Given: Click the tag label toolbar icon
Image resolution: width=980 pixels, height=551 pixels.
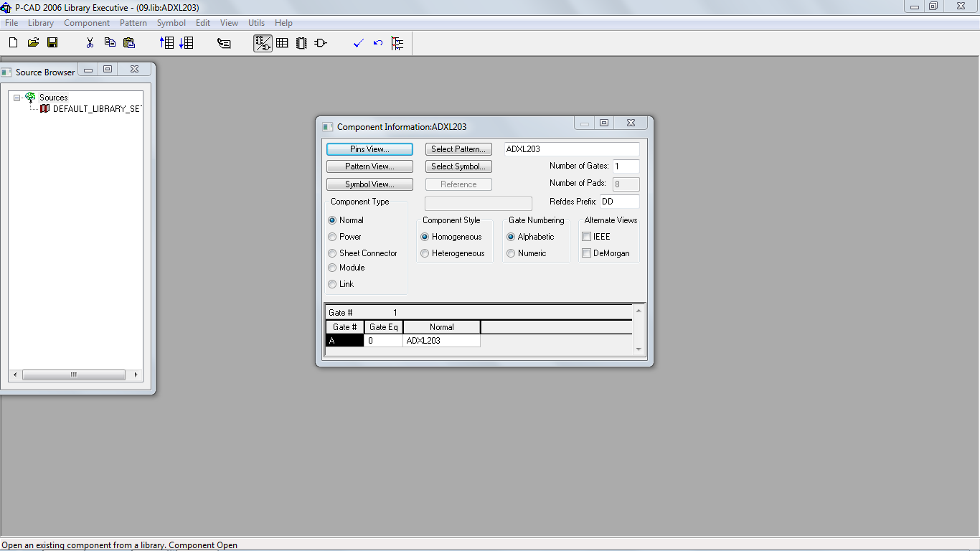Looking at the screenshot, I should coord(224,43).
